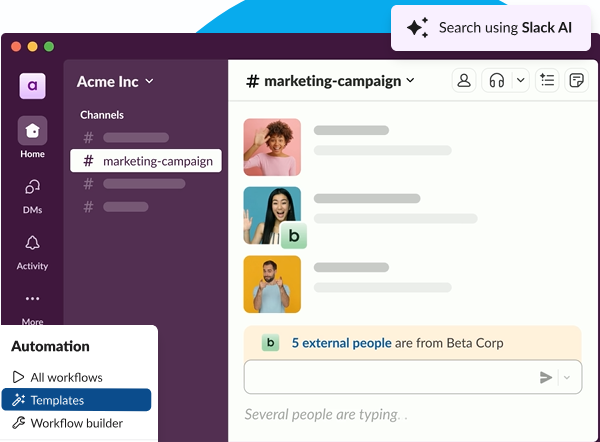Image resolution: width=600 pixels, height=442 pixels.
Task: Open the DMs sidebar view
Action: point(33,197)
